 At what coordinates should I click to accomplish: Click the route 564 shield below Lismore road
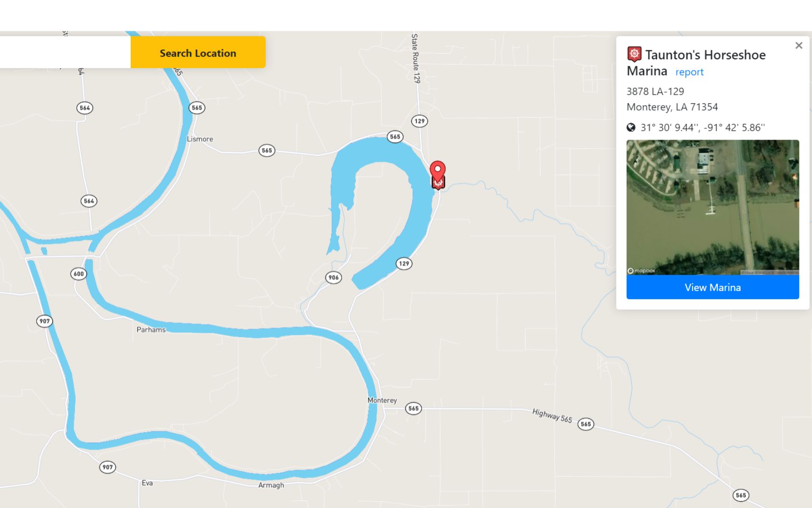pyautogui.click(x=89, y=201)
